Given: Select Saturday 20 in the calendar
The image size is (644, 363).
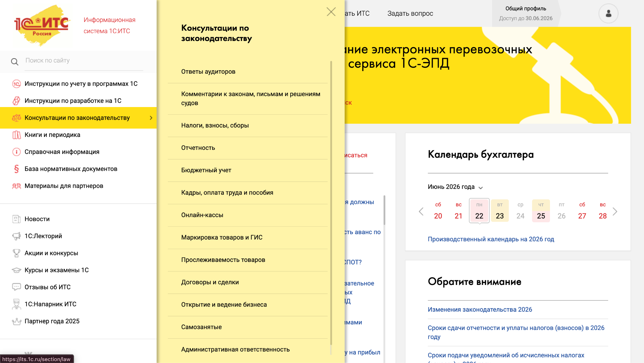Looking at the screenshot, I should [x=438, y=211].
